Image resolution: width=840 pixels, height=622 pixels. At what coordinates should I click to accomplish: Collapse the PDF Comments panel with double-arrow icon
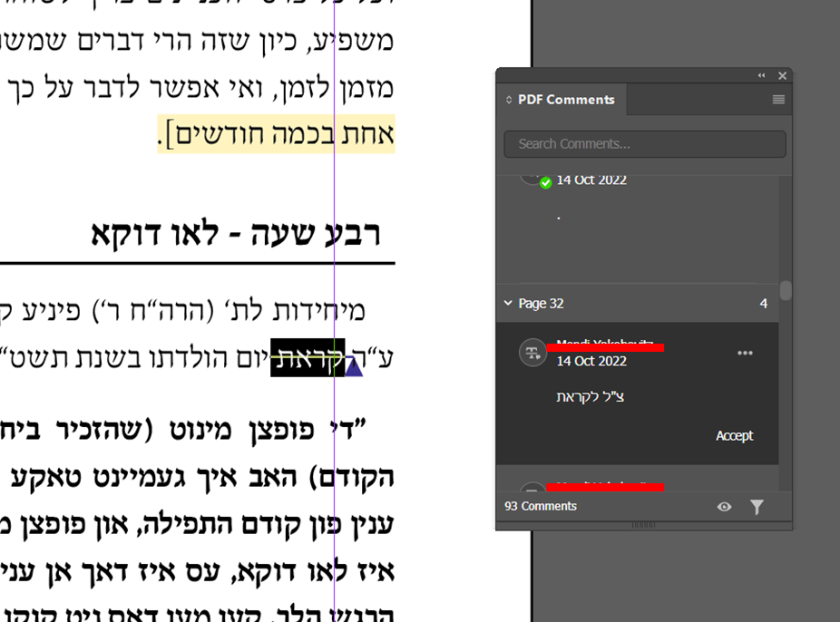tap(761, 75)
